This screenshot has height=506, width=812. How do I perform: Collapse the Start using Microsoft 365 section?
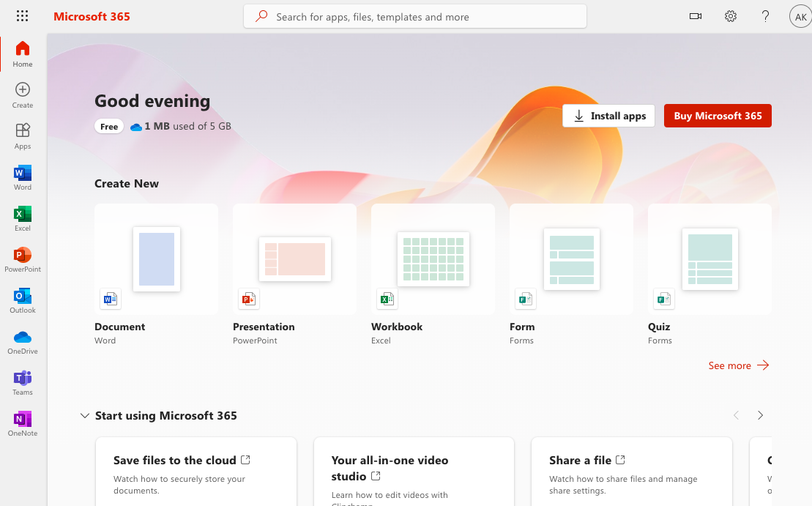click(84, 415)
